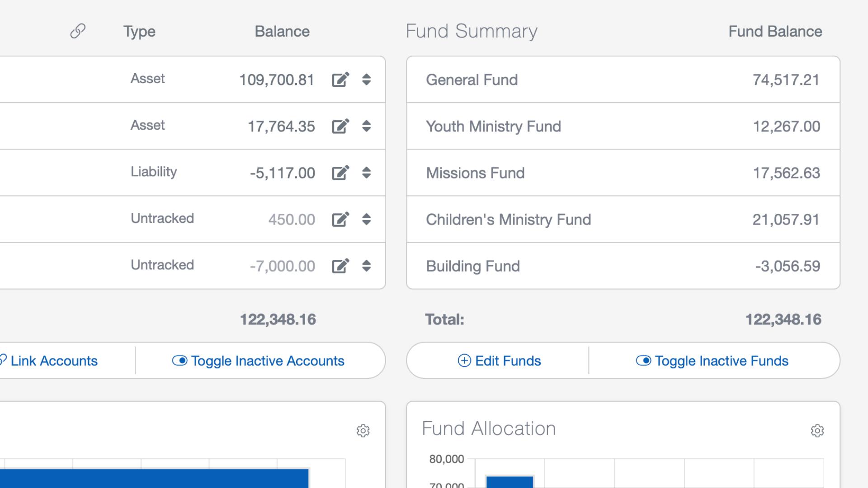Click the link icon in accounts header
The image size is (868, 488).
point(78,31)
